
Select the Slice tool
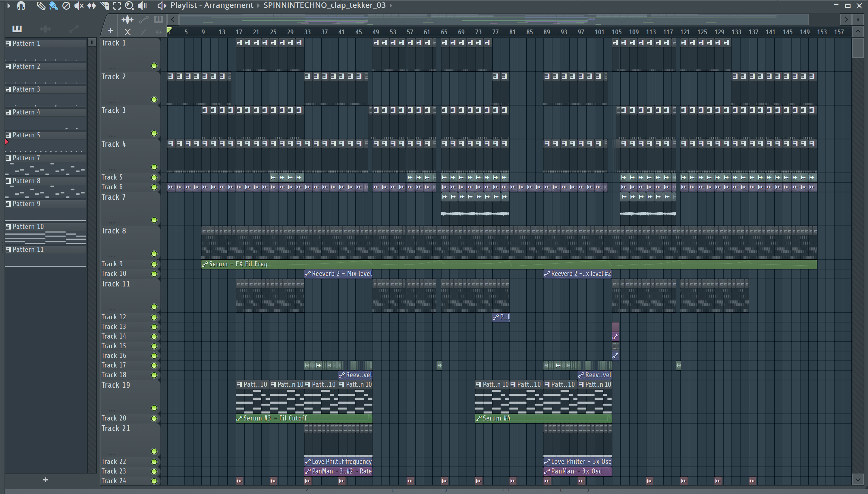(x=104, y=5)
